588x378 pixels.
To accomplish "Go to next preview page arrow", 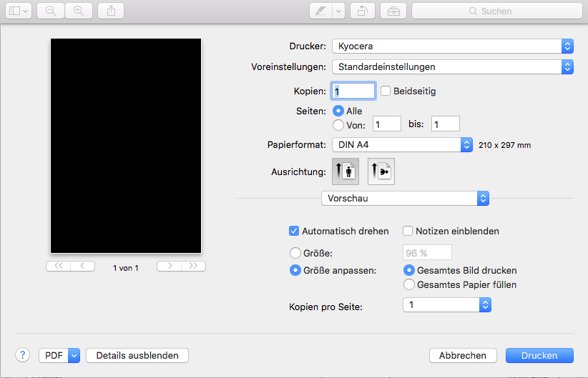I will coord(169,266).
